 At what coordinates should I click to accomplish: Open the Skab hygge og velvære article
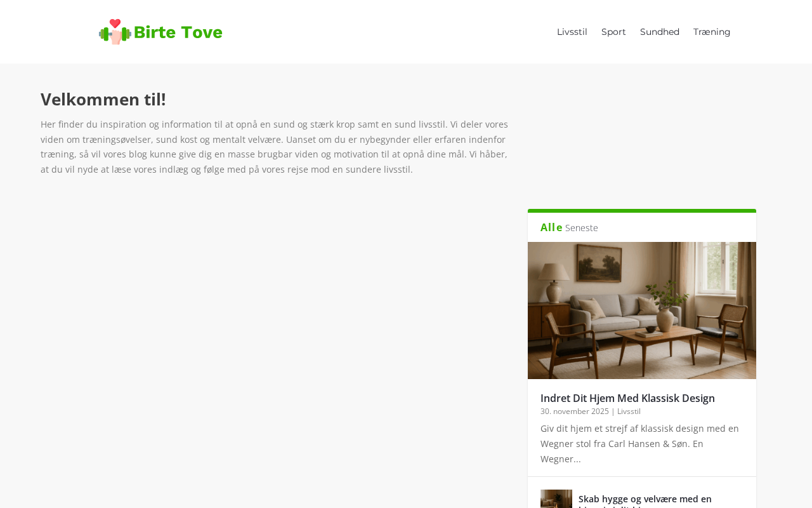[645, 500]
